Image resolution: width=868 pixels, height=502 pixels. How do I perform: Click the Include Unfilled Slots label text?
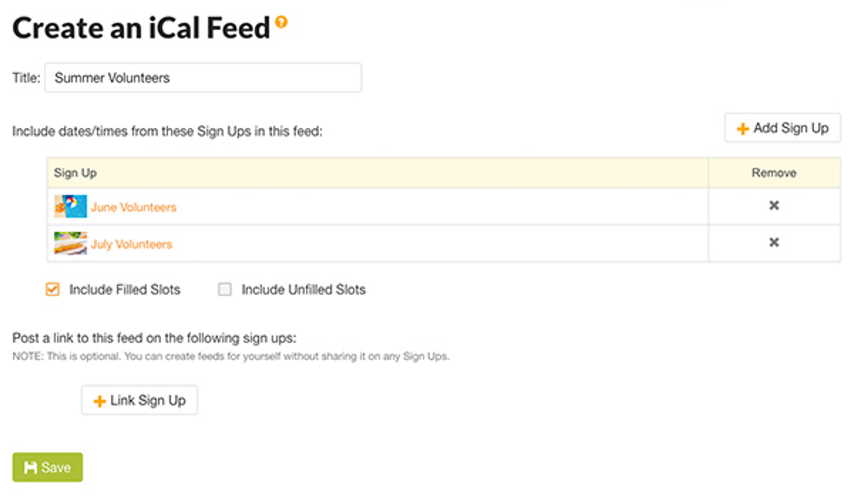point(303,290)
